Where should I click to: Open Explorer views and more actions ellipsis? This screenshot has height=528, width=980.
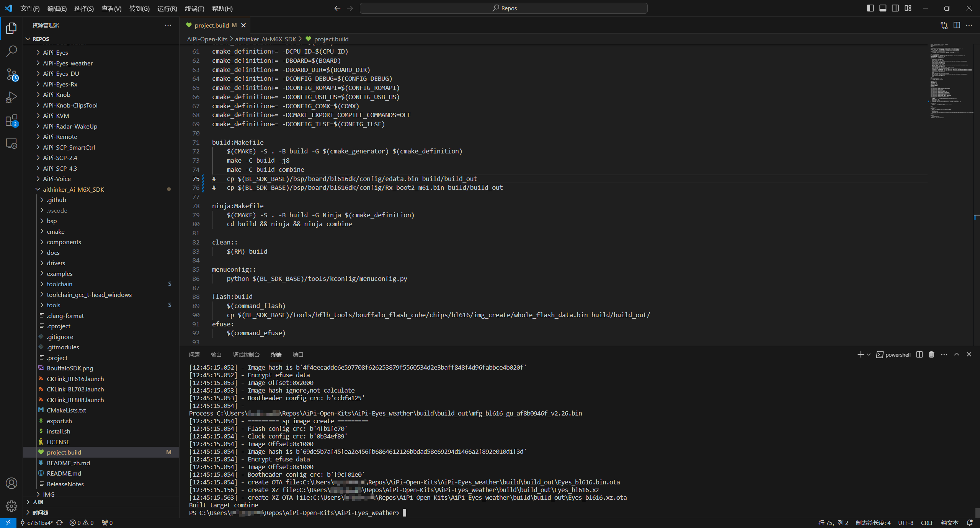(x=168, y=25)
